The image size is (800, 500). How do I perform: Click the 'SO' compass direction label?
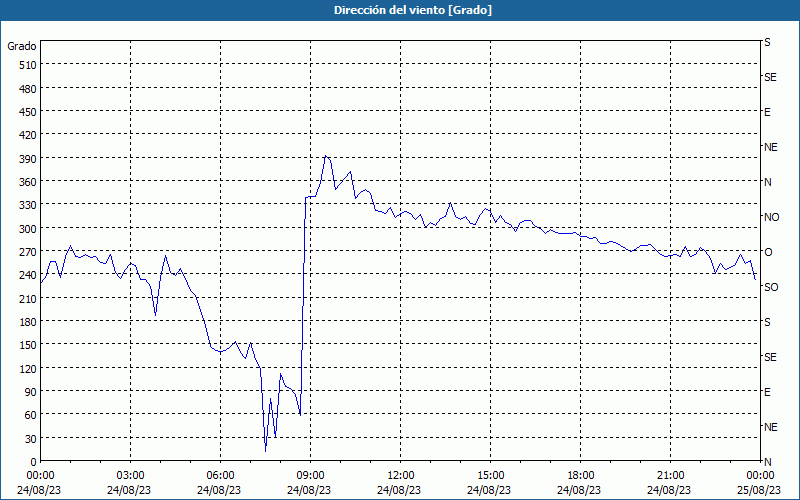[x=771, y=287]
